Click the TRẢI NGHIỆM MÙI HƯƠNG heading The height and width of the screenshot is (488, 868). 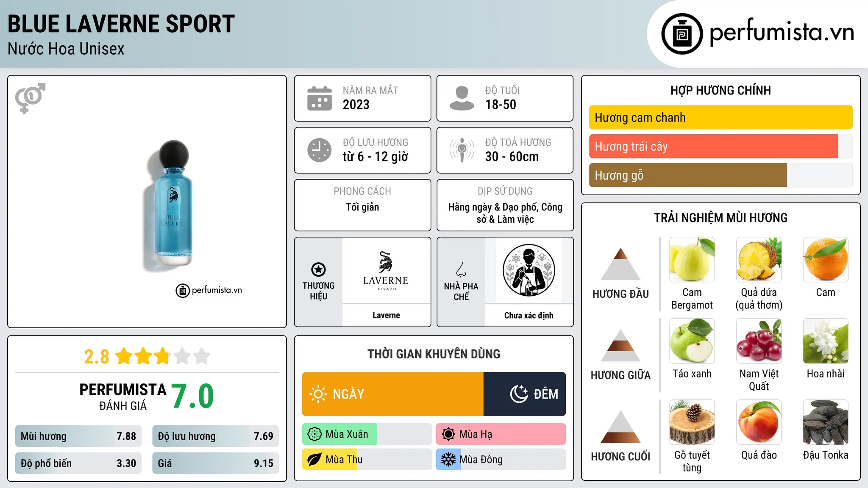pyautogui.click(x=721, y=218)
